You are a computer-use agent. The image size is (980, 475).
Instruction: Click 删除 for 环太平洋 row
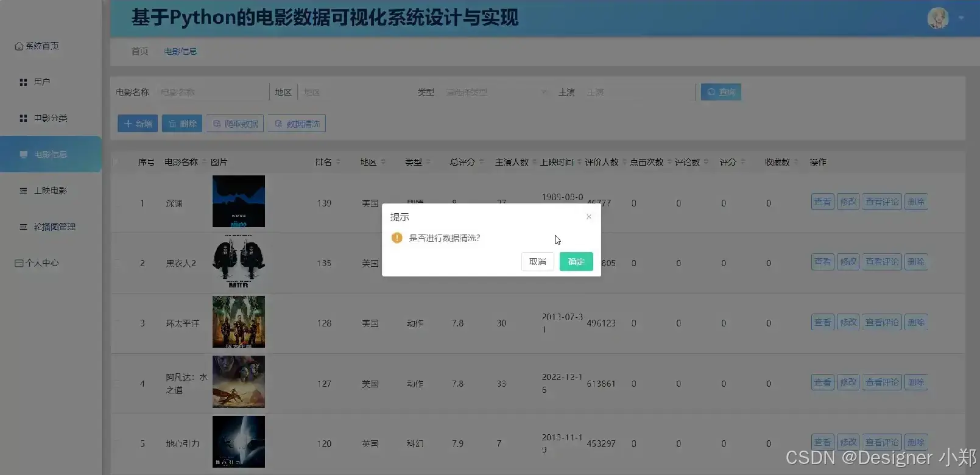coord(916,322)
